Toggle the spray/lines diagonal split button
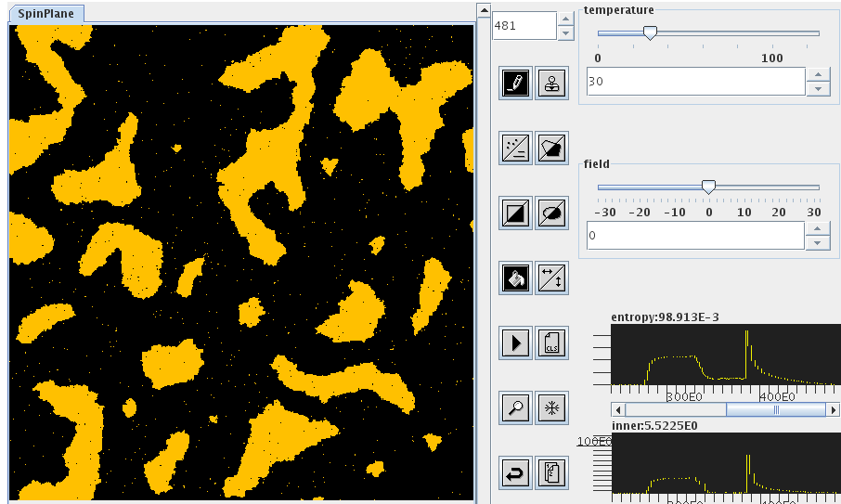This screenshot has width=841, height=504. tap(515, 148)
